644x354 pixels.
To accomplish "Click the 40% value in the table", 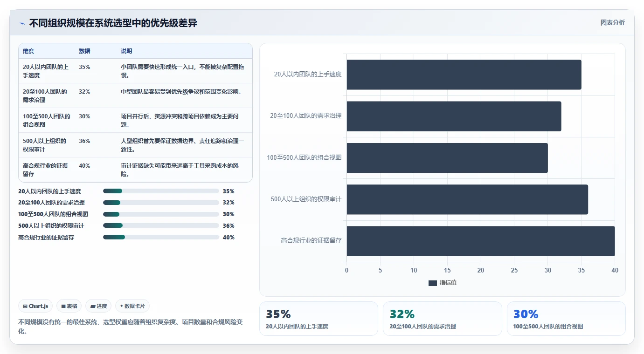I will tap(84, 165).
